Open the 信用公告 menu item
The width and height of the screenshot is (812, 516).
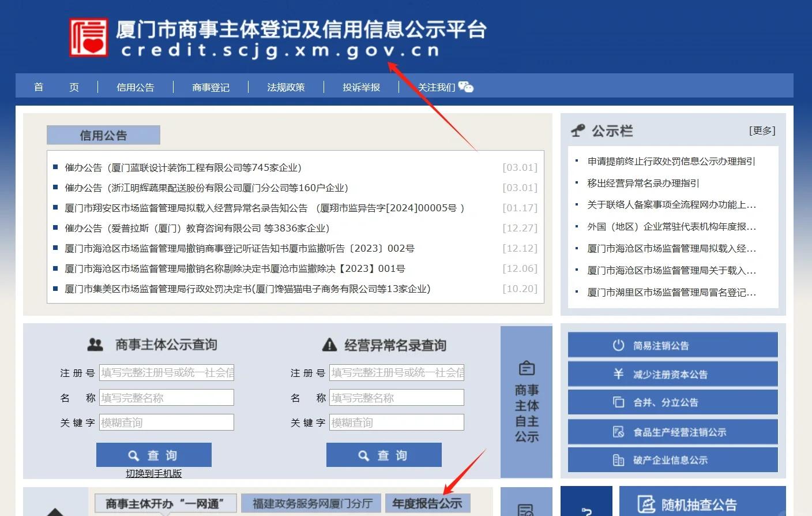pos(136,87)
